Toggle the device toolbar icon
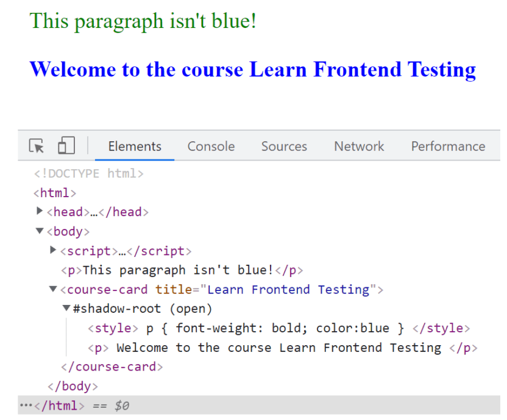Viewport: 507px width, 420px height. (66, 146)
